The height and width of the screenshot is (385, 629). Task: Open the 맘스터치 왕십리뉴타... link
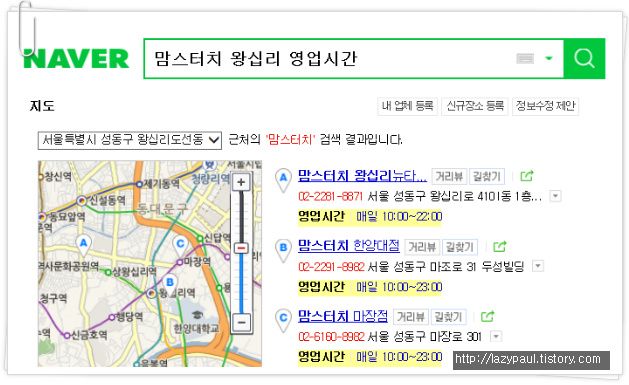[362, 176]
